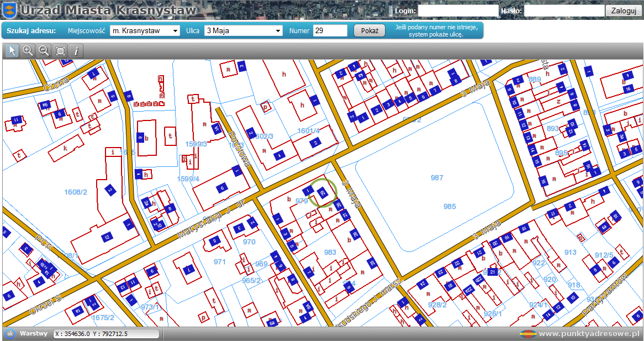Click the address marker inside the green circle
The image size is (644, 341).
[323, 192]
